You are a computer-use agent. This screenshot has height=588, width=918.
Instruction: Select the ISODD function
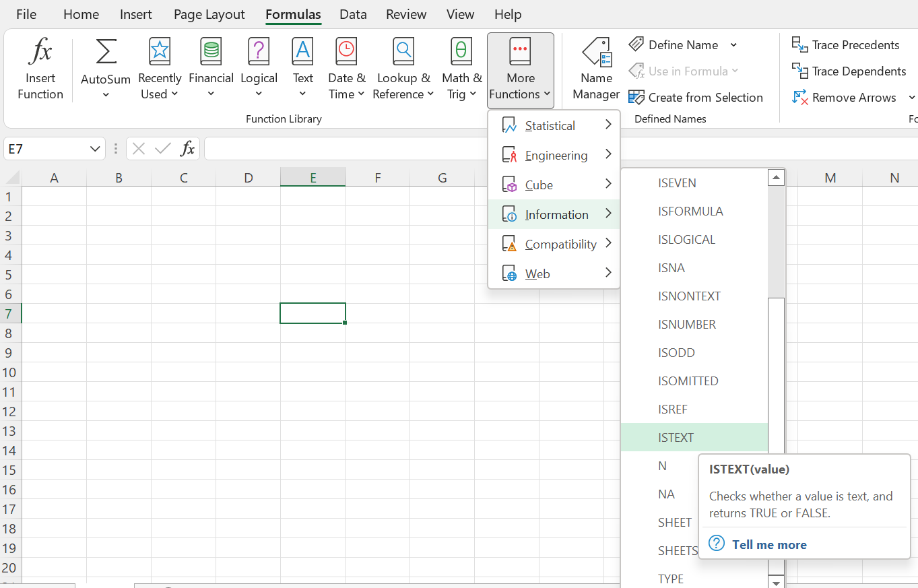pos(694,353)
